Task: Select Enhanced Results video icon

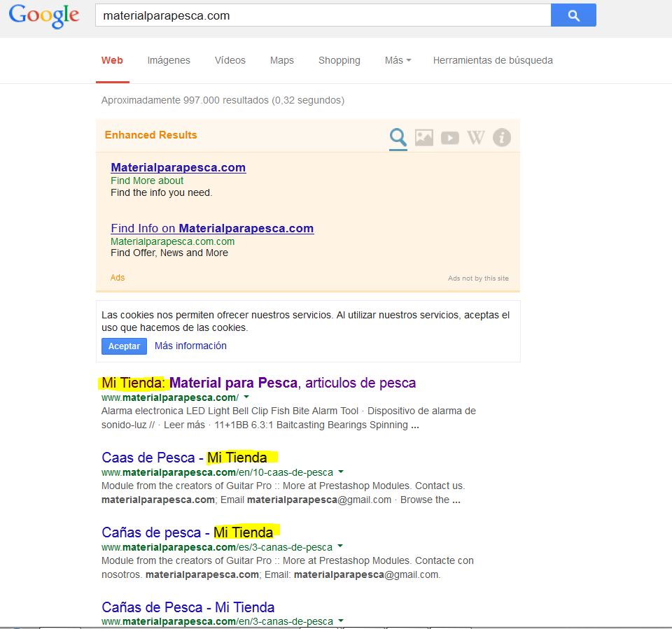Action: [x=450, y=138]
